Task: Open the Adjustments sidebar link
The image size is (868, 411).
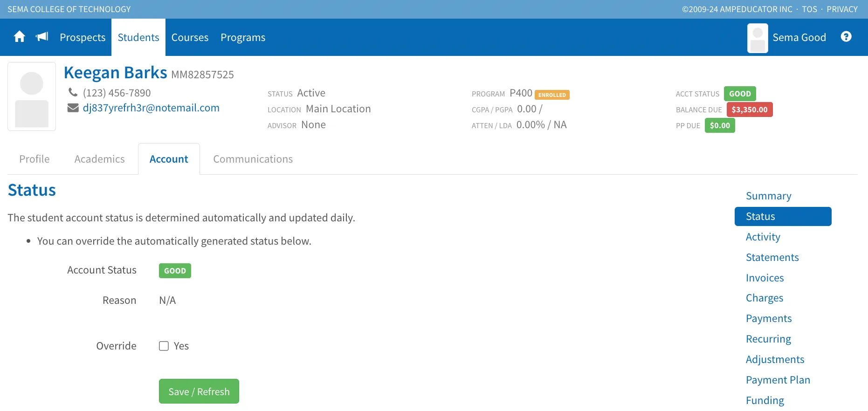Action: [x=775, y=359]
